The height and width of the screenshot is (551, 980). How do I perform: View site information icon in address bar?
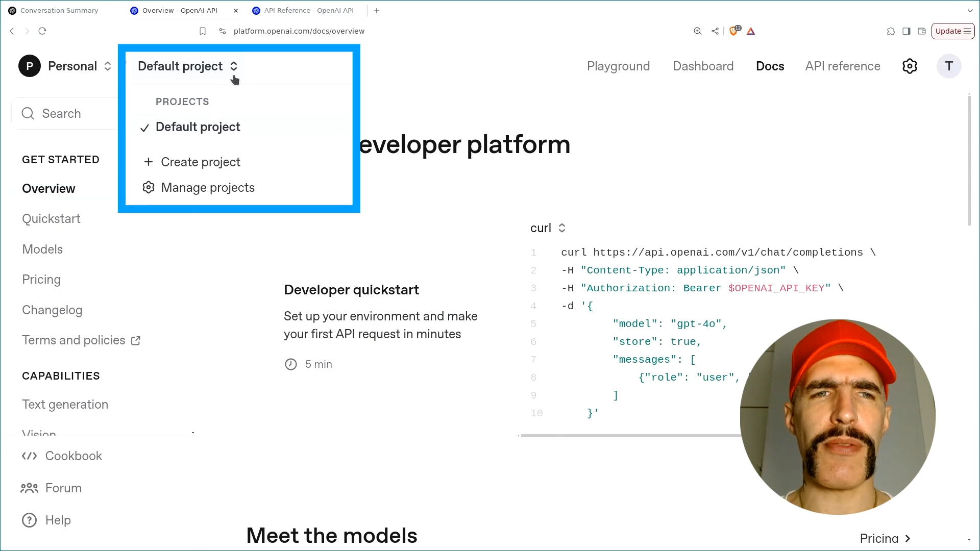(x=223, y=31)
